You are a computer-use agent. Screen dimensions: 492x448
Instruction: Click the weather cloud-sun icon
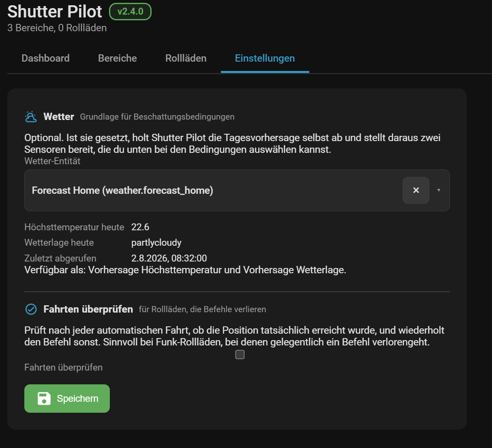point(31,117)
